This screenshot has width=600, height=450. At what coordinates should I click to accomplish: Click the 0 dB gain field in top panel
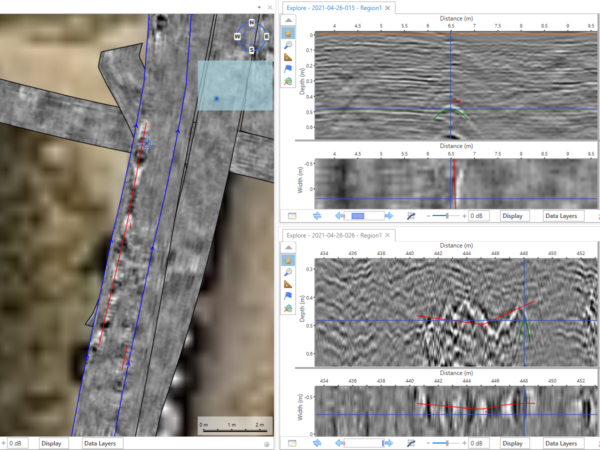pyautogui.click(x=479, y=216)
